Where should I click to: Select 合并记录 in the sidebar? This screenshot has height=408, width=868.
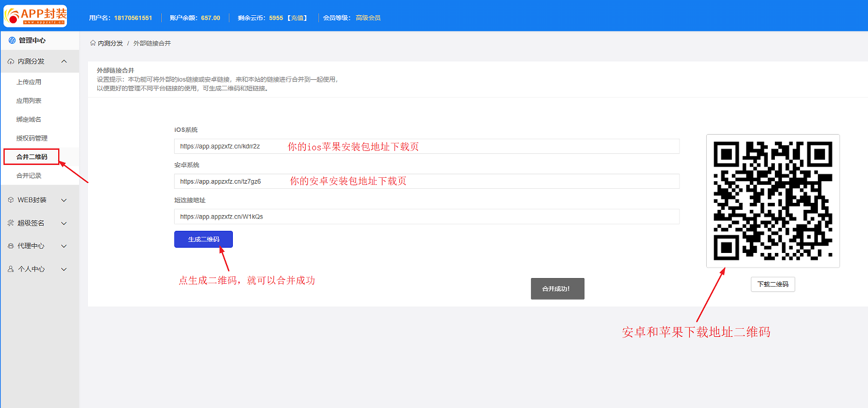(x=29, y=175)
